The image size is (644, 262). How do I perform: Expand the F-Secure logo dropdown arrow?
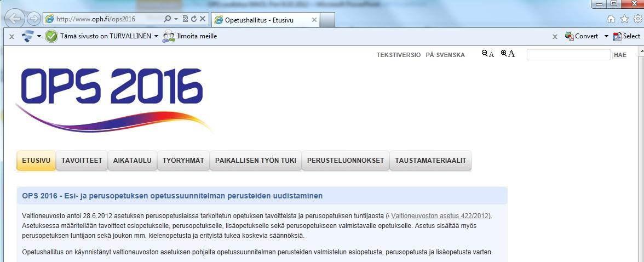point(39,36)
